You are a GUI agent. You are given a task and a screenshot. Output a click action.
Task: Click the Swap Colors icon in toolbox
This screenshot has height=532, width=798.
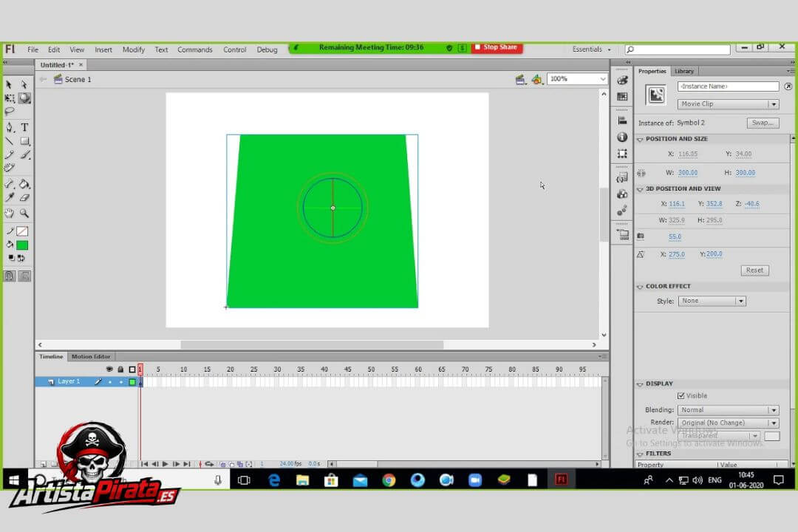pos(21,258)
